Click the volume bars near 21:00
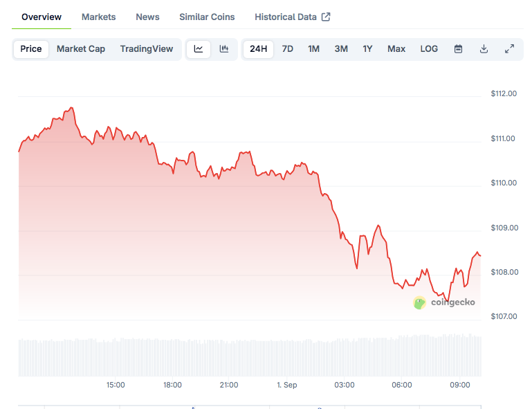Screen dimensions: 532x409 [229, 357]
